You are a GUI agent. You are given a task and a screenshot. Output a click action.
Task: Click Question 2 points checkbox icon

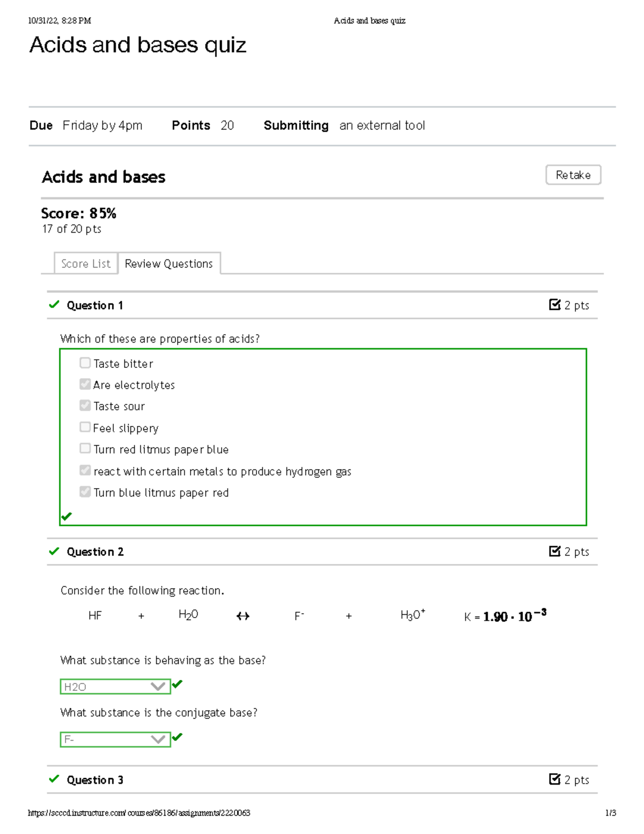(555, 551)
